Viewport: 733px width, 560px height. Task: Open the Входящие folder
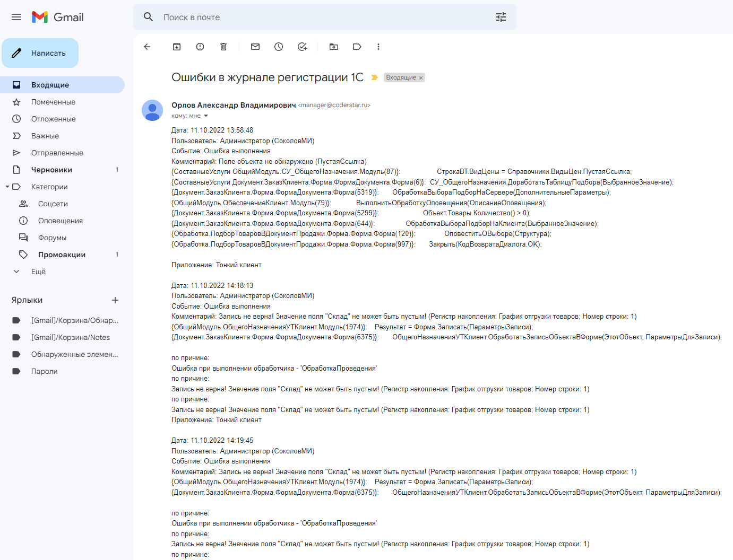[x=62, y=85]
